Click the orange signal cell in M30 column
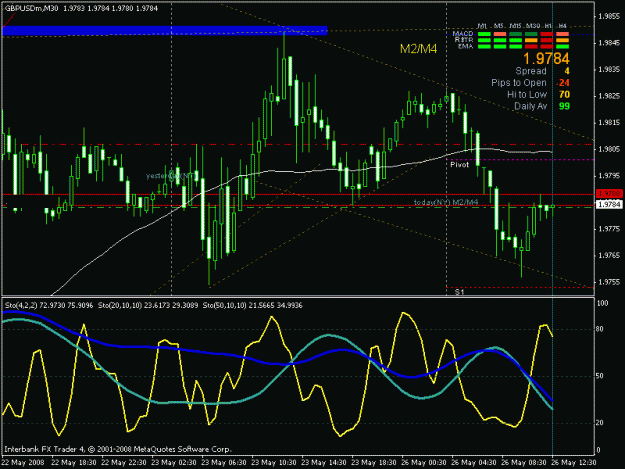Image resolution: width=625 pixels, height=469 pixels. coord(531,40)
